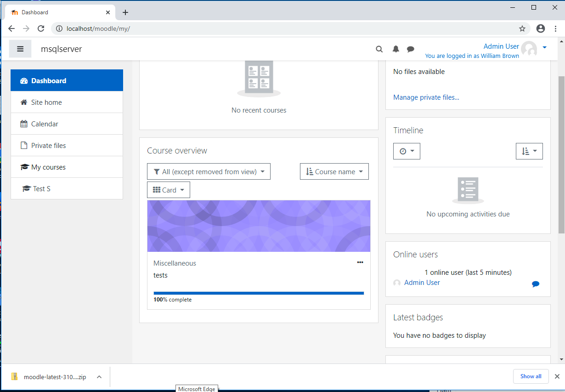This screenshot has width=565, height=392.
Task: Click the scrollbar up arrow
Action: tap(561, 41)
